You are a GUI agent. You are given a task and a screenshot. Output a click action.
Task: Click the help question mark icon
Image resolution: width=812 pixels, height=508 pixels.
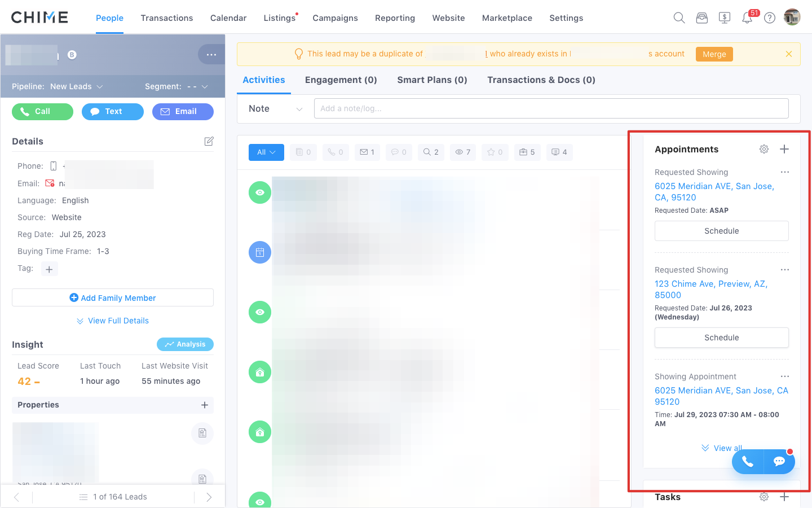[x=770, y=18]
